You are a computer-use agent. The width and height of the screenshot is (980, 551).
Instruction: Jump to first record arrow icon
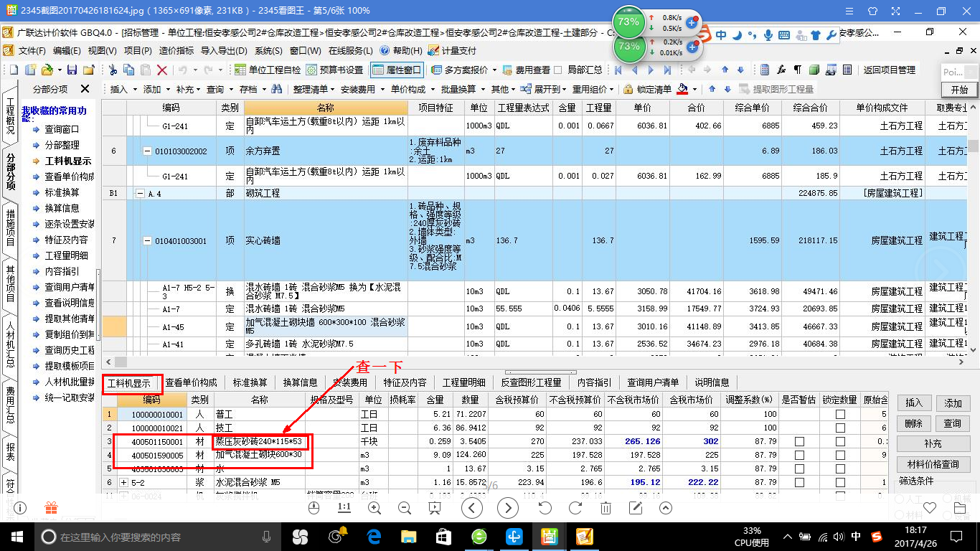(x=618, y=70)
